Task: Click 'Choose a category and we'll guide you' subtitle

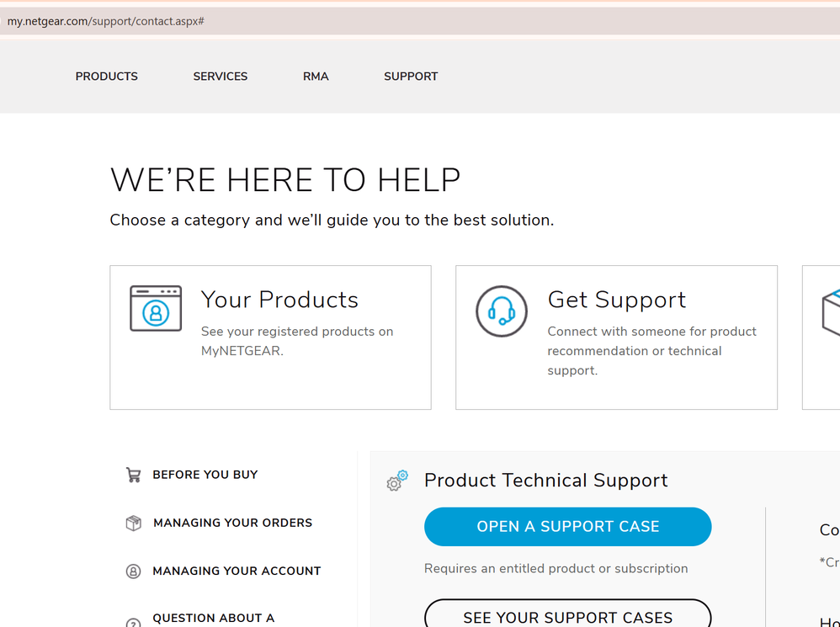Action: click(x=332, y=220)
